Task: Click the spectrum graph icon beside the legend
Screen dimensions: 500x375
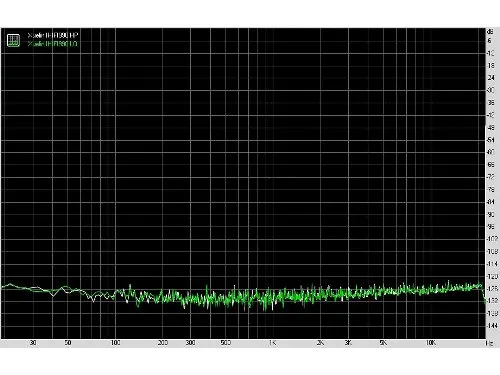Action: point(13,40)
